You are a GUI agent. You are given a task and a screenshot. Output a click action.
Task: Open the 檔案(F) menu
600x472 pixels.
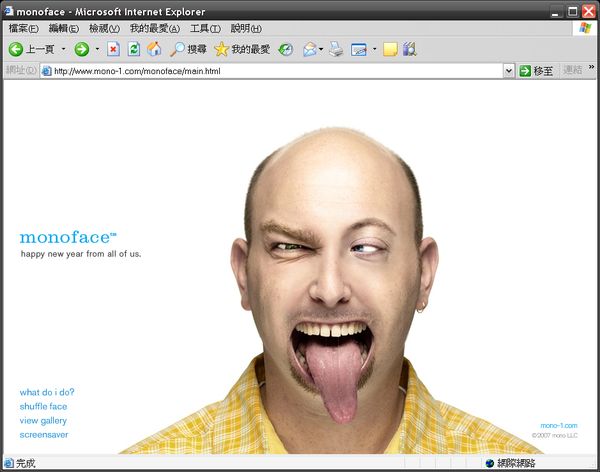[x=24, y=29]
